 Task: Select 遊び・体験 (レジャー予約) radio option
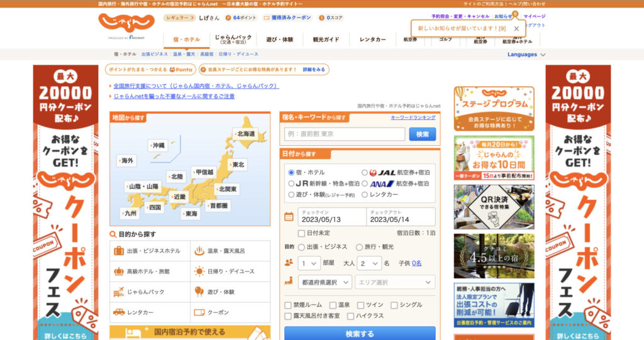click(x=291, y=195)
